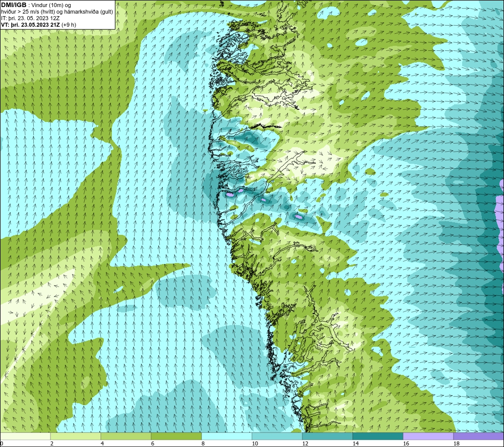Click the 6–8 m/s olive green legend swatch

click(x=176, y=436)
